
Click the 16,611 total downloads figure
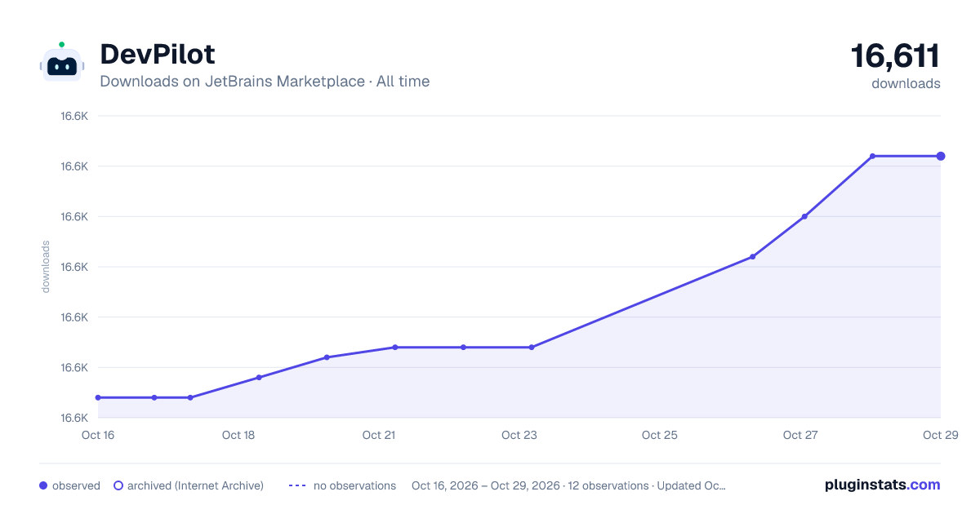[895, 55]
